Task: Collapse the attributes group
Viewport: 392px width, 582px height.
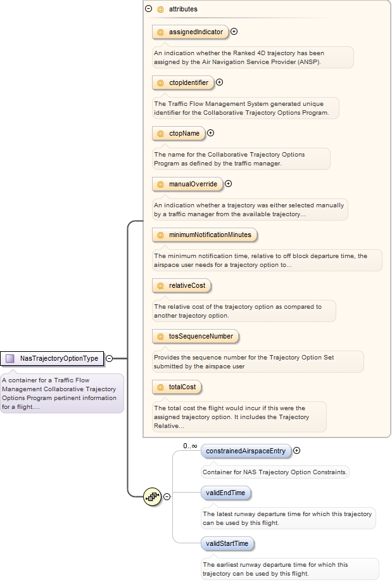Action: pos(149,10)
